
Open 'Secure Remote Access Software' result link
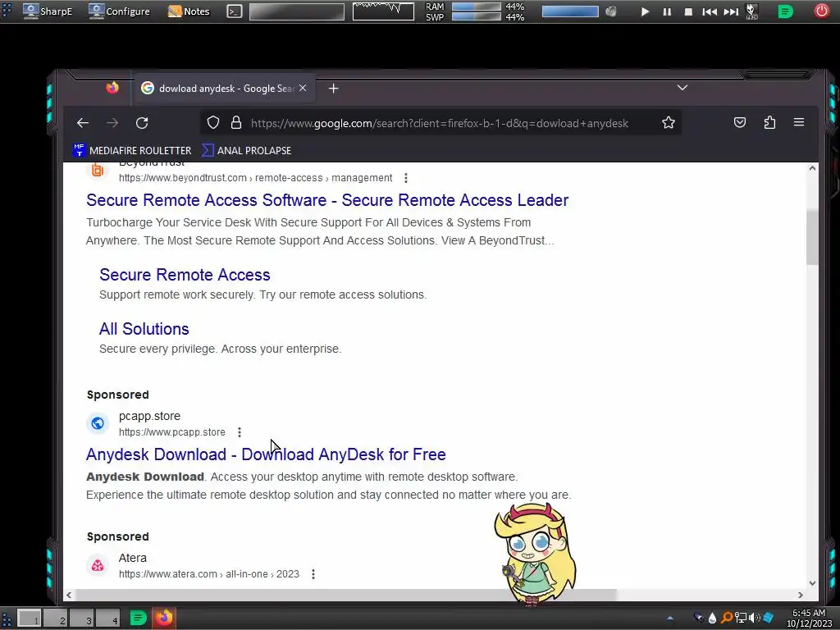pyautogui.click(x=327, y=200)
